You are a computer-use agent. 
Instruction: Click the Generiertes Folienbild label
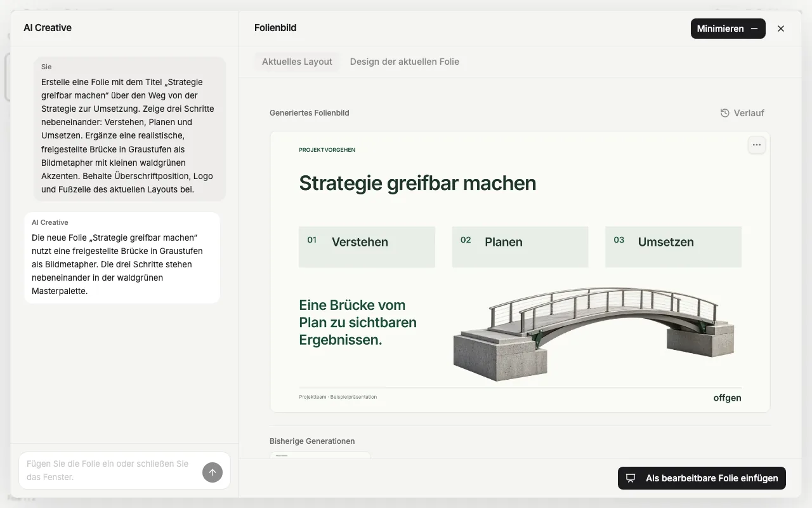pyautogui.click(x=310, y=113)
